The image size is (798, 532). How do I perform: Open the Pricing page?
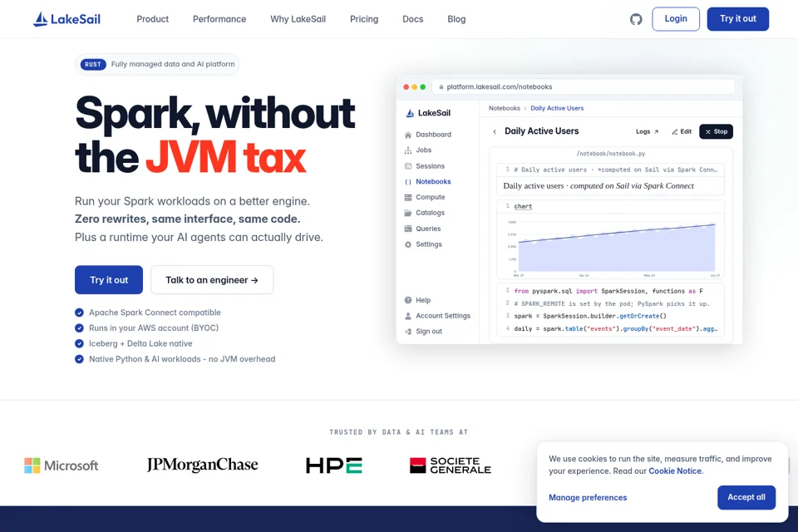364,19
